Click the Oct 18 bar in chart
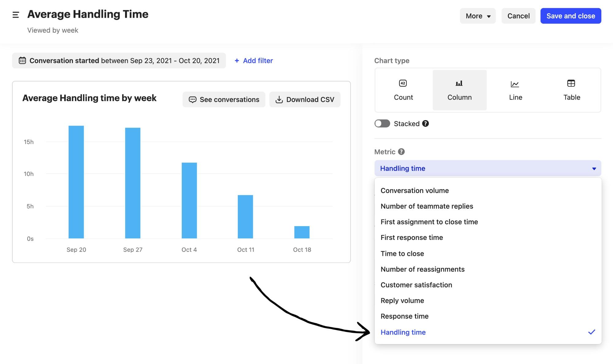The image size is (613, 364). click(302, 232)
